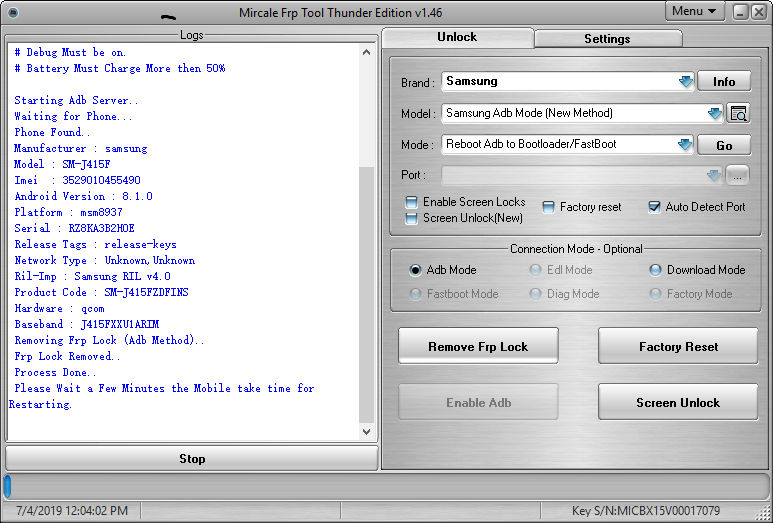The image size is (773, 523).
Task: Click the model search icon button
Action: 738,113
